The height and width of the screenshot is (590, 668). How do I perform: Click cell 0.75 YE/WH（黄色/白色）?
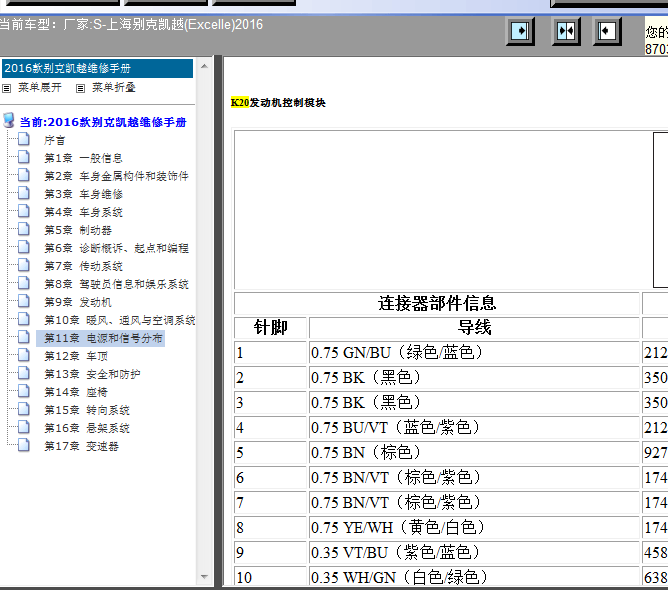point(474,527)
